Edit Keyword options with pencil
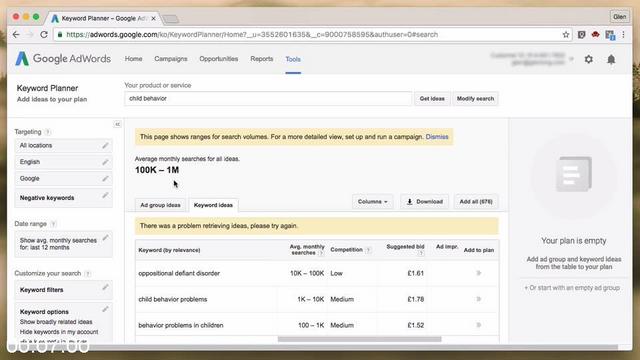 click(x=105, y=309)
